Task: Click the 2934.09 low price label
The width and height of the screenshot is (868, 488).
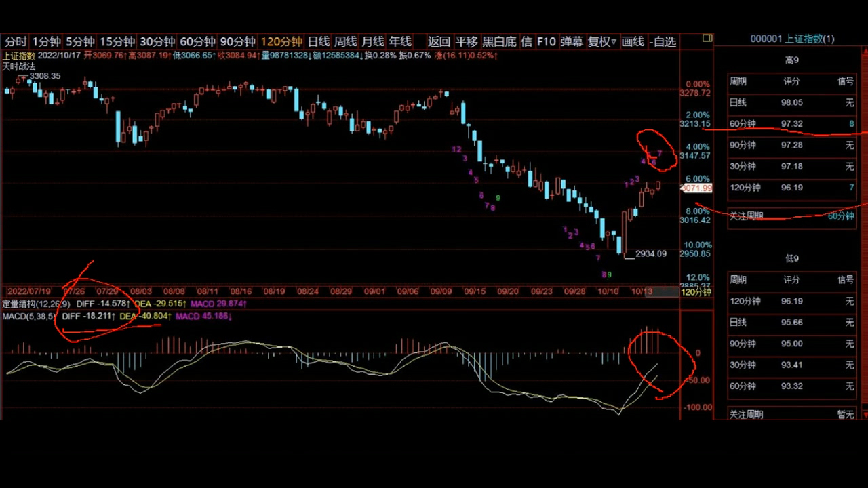Action: (x=651, y=254)
